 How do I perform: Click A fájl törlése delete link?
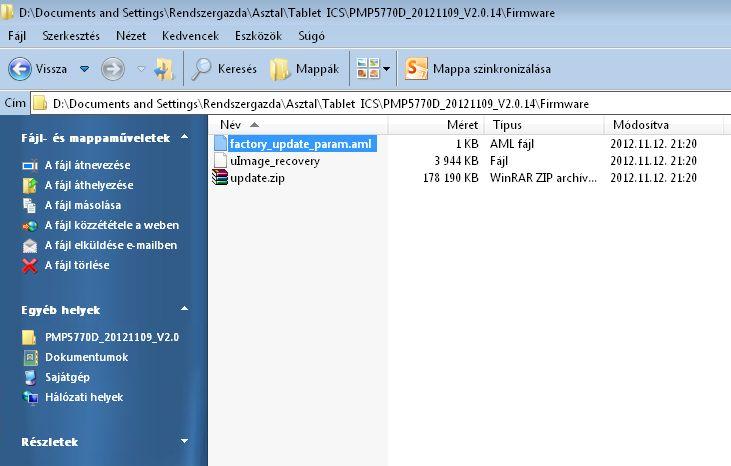[x=77, y=265]
